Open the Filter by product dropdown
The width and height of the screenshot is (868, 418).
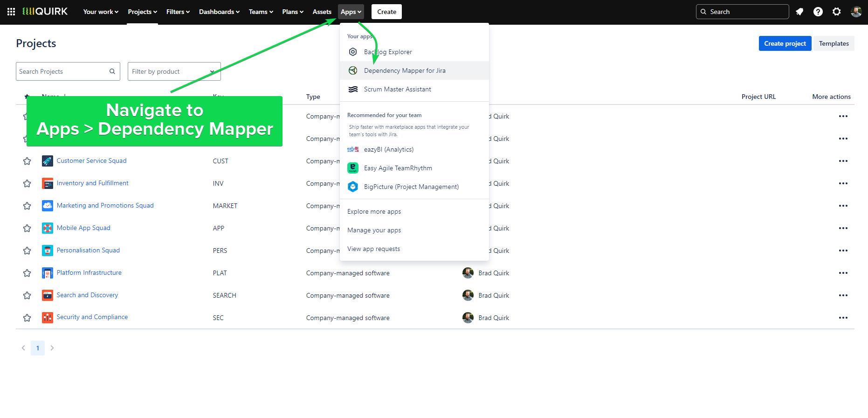tap(174, 71)
